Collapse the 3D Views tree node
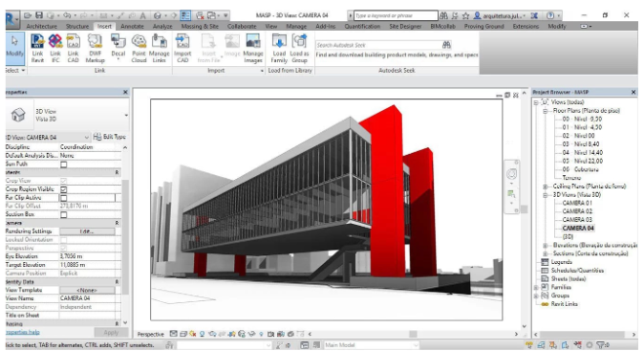This screenshot has width=644, height=351. point(545,195)
